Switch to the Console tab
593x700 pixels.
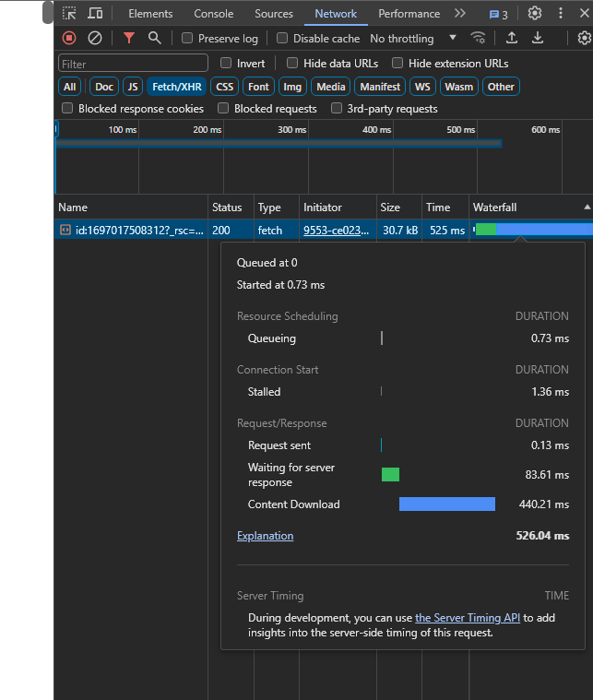click(213, 14)
